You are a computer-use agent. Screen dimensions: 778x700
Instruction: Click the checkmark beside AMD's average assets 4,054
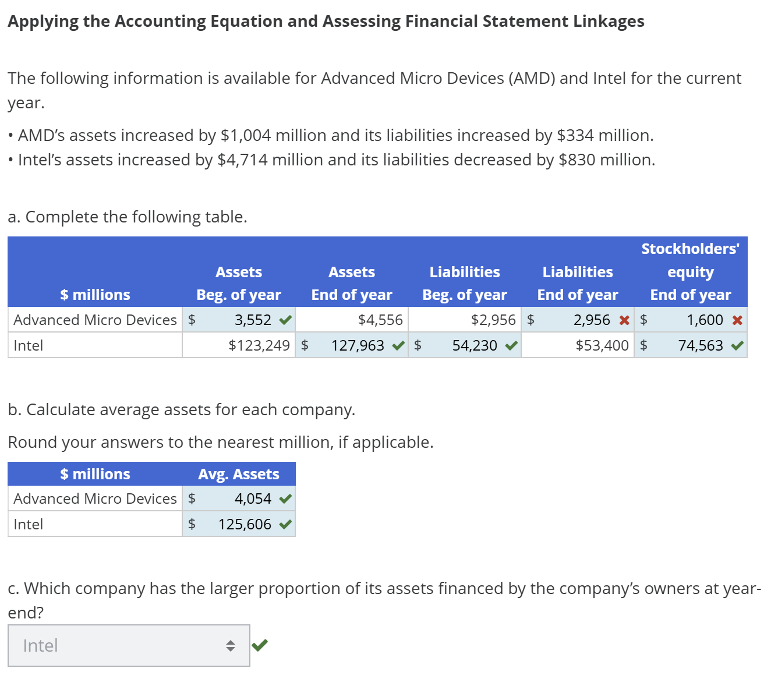pos(285,498)
